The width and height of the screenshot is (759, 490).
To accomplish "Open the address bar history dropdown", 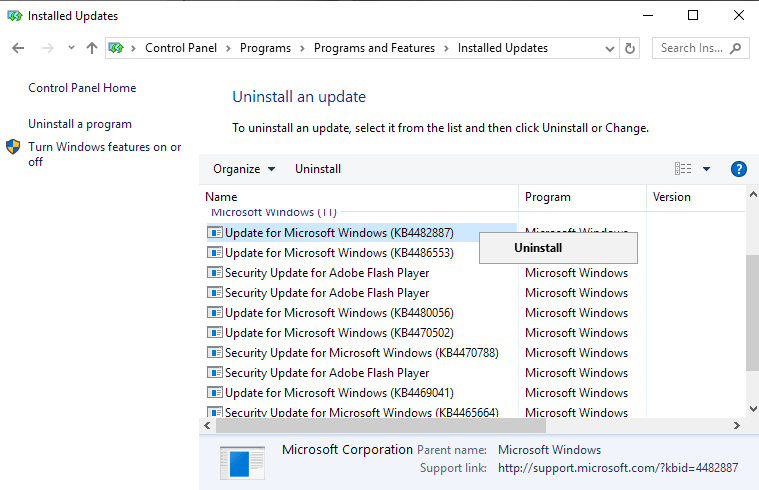I will (x=610, y=48).
